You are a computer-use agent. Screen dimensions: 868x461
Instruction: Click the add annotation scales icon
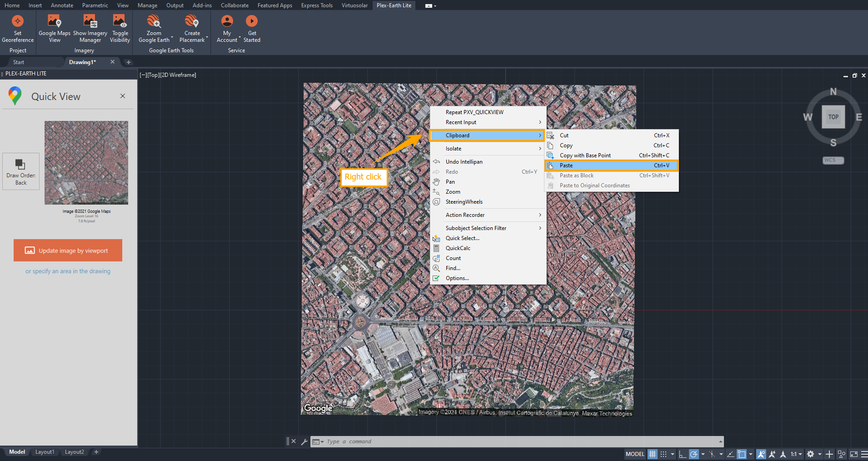pyautogui.click(x=772, y=454)
